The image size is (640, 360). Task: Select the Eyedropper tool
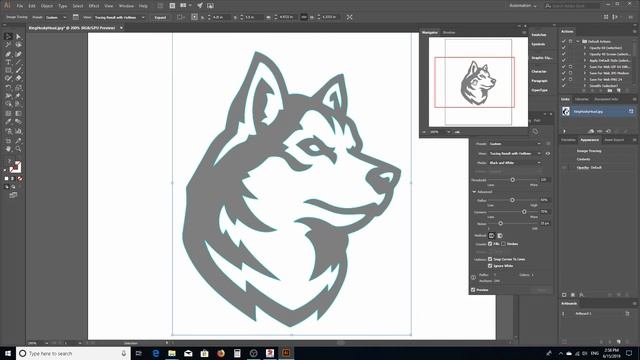pyautogui.click(x=8, y=122)
